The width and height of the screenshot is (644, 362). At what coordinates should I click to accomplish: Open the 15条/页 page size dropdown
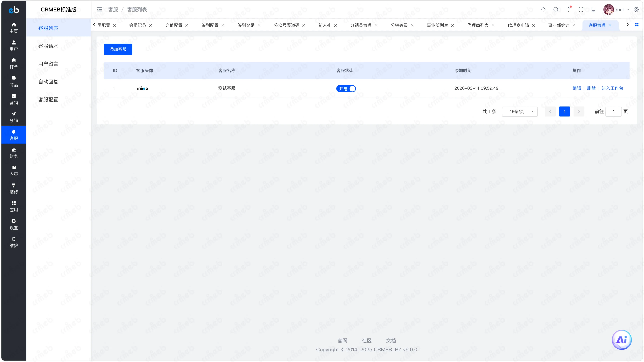tap(520, 112)
